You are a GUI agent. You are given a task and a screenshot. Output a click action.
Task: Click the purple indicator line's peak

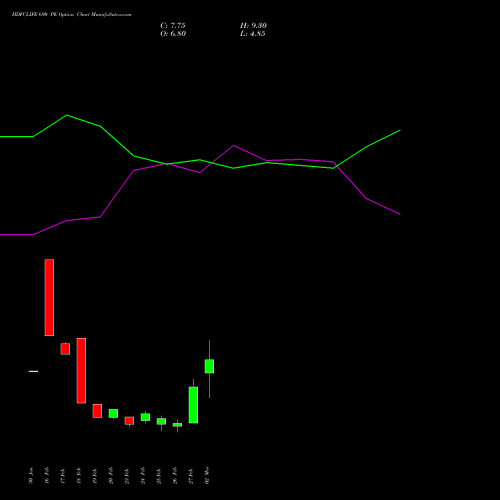pos(233,145)
